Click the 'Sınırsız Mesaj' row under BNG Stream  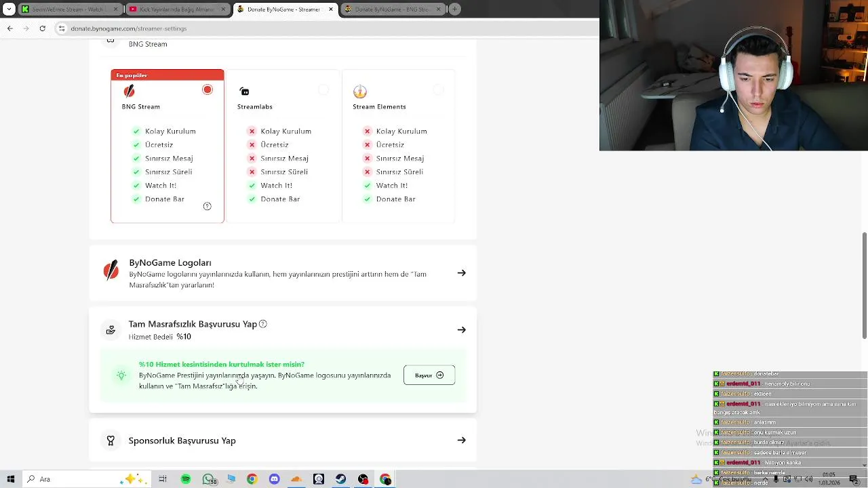click(163, 159)
